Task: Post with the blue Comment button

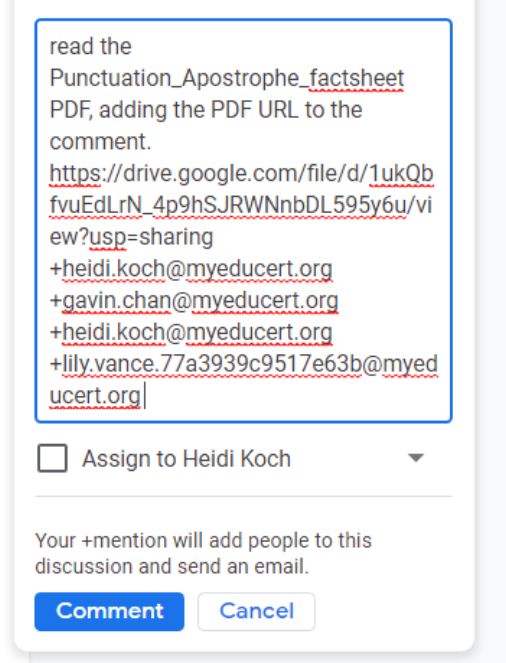Action: click(x=109, y=611)
